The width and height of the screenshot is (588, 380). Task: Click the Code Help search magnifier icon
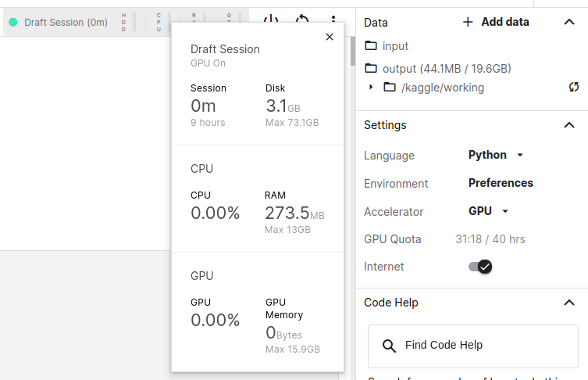pos(389,346)
